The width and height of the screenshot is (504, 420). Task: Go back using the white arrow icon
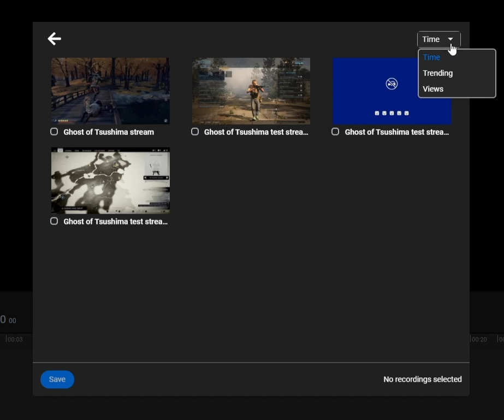(54, 39)
